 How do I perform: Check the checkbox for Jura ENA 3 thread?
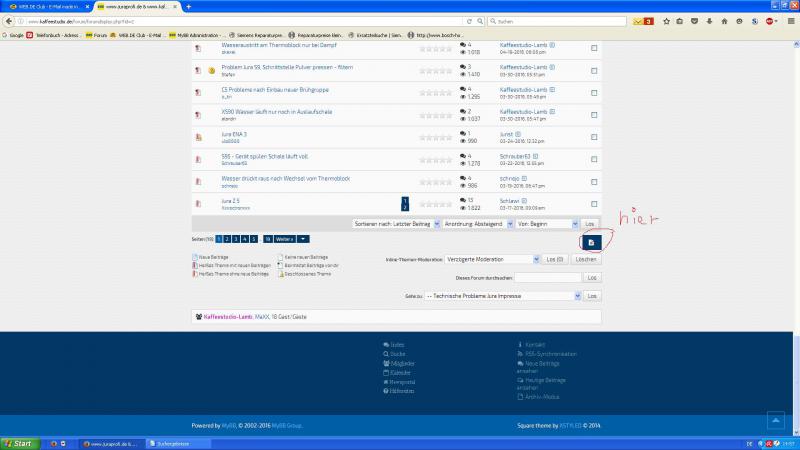(x=595, y=137)
